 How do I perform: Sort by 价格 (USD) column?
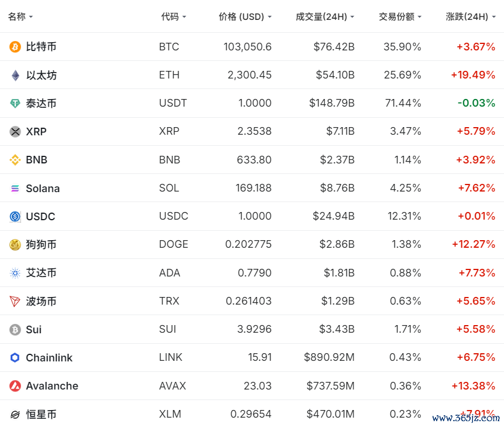[x=245, y=17]
